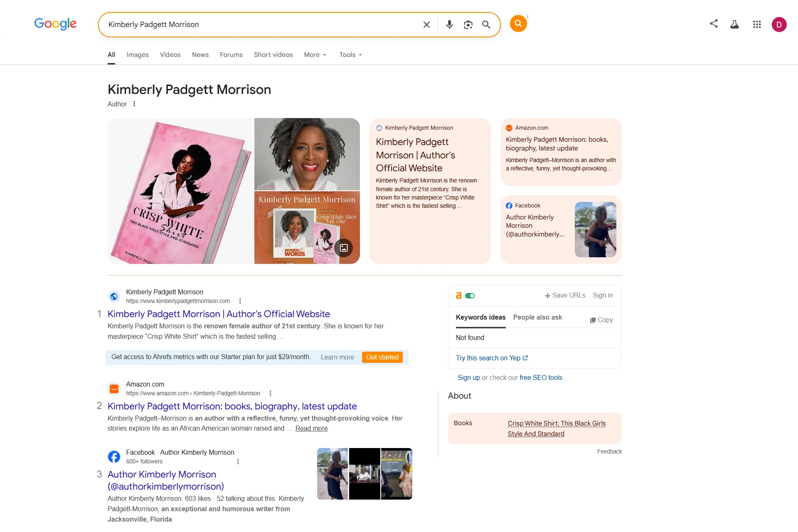Focus the Google search input field
This screenshot has width=798, height=532.
pos(262,25)
